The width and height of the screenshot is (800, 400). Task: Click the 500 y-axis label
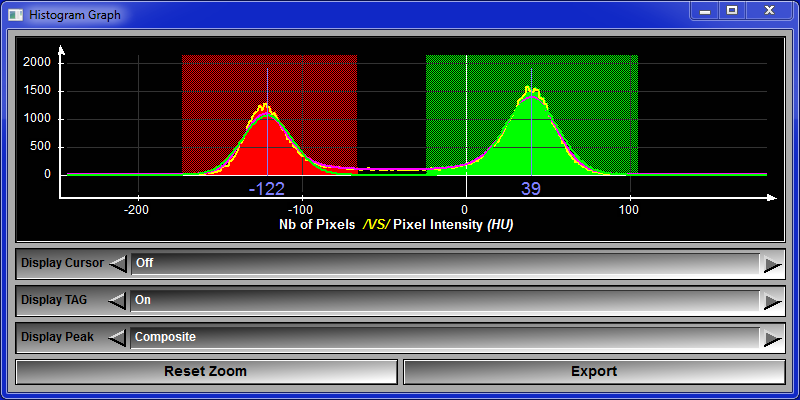(x=41, y=147)
